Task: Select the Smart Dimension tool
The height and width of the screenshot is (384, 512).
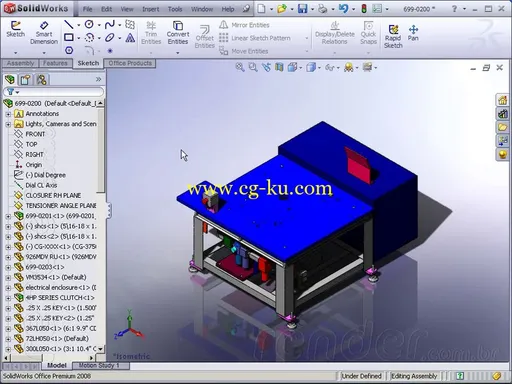Action: [44, 33]
